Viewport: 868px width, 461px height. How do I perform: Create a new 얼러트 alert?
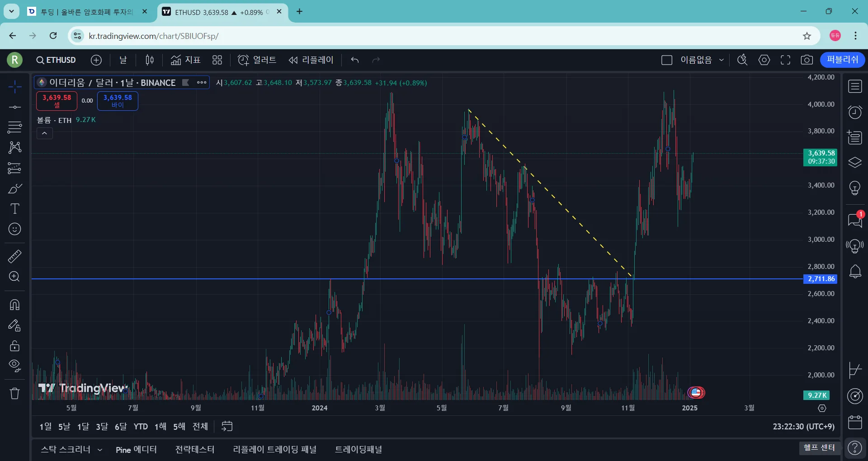tap(257, 60)
